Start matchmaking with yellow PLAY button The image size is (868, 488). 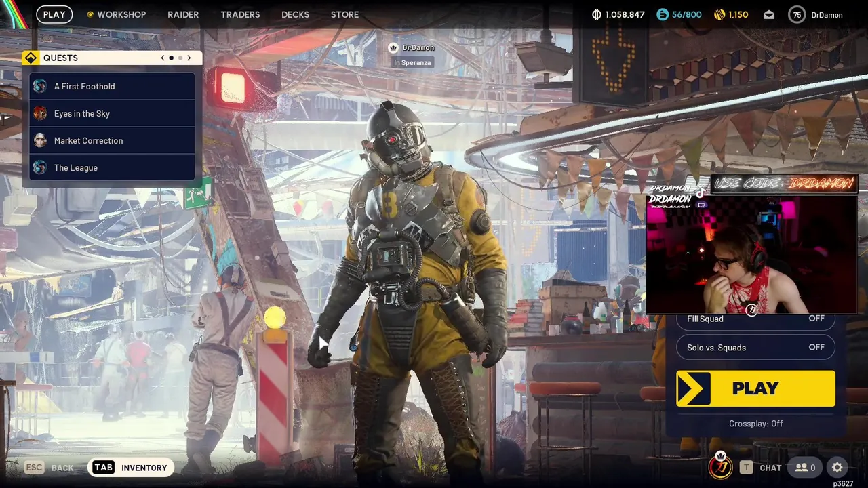coord(755,388)
